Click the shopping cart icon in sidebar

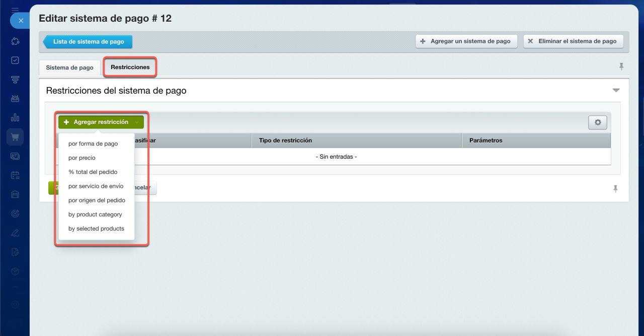[x=15, y=137]
